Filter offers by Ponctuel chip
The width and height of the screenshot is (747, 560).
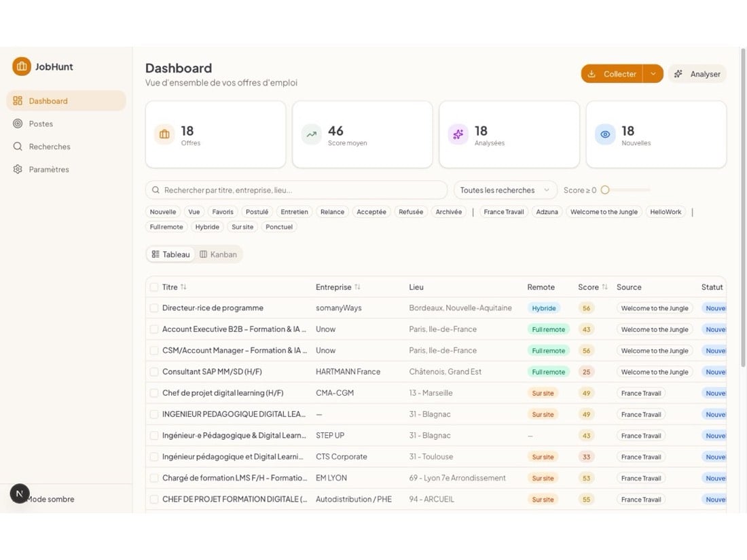(279, 227)
